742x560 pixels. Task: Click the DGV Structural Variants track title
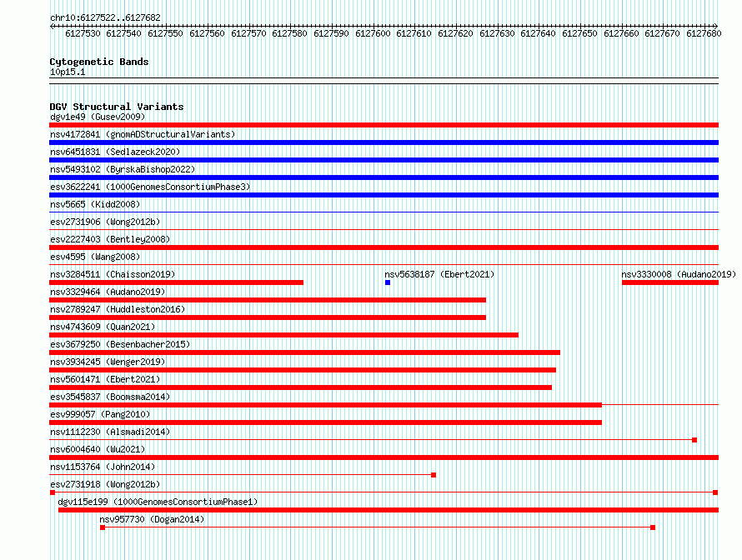tap(117, 107)
